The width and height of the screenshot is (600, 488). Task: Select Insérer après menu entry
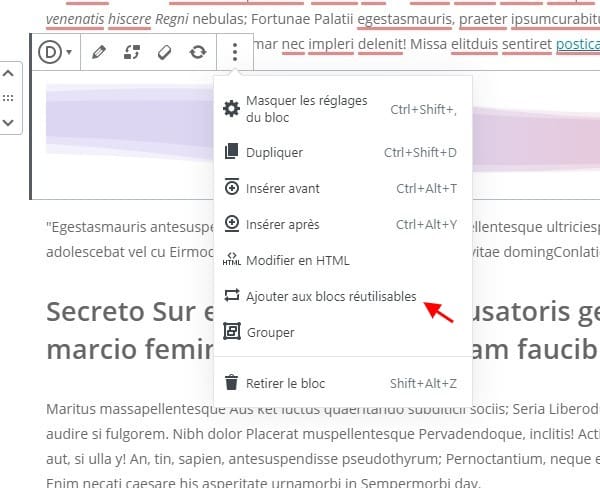tap(343, 224)
